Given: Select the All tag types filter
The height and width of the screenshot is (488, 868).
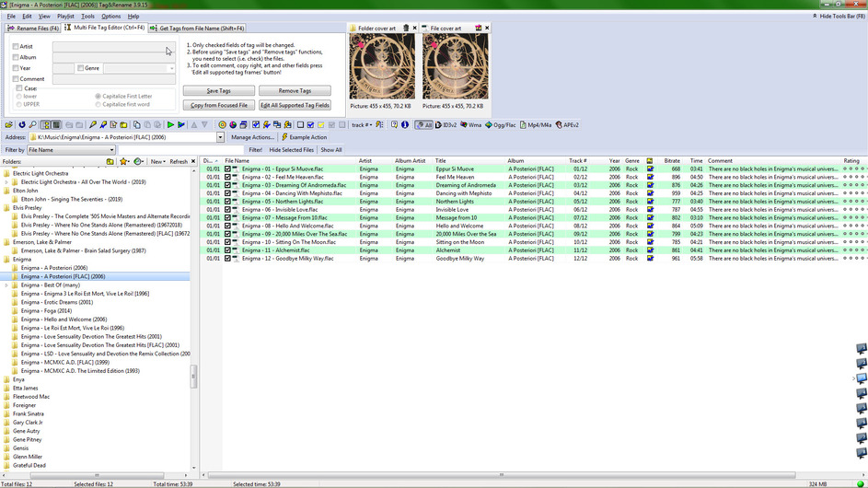Looking at the screenshot, I should [424, 125].
